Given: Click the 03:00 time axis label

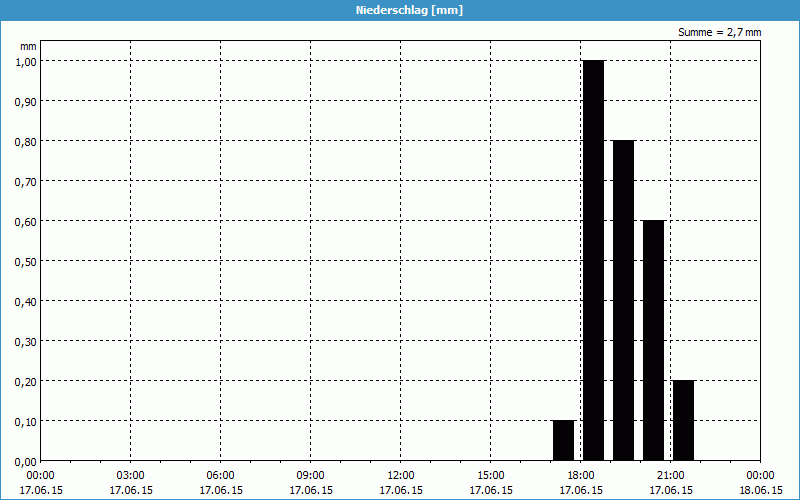Looking at the screenshot, I should coord(131,475).
